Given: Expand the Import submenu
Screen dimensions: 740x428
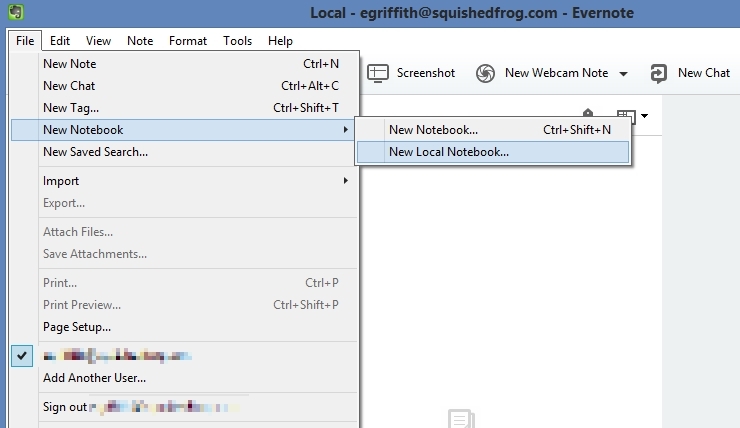Looking at the screenshot, I should pyautogui.click(x=184, y=181).
